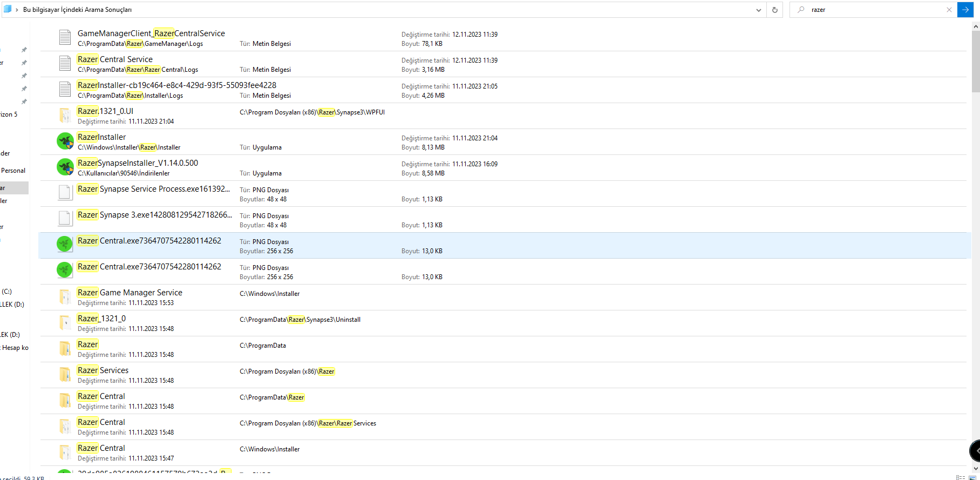
Task: Click the path 'C:\ProgramData\Razer\Installer\Logs'
Action: (x=131, y=96)
